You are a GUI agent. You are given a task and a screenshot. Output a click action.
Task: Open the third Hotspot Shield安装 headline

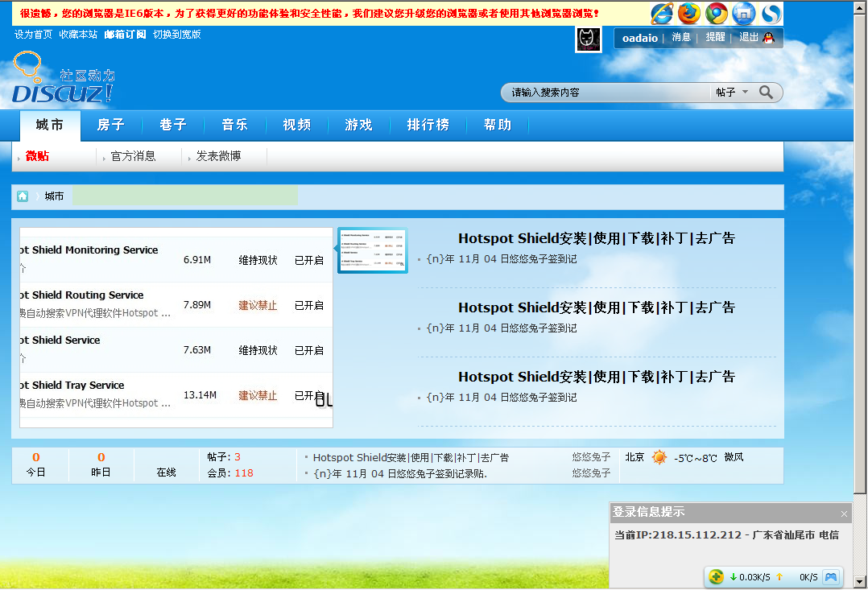point(596,377)
